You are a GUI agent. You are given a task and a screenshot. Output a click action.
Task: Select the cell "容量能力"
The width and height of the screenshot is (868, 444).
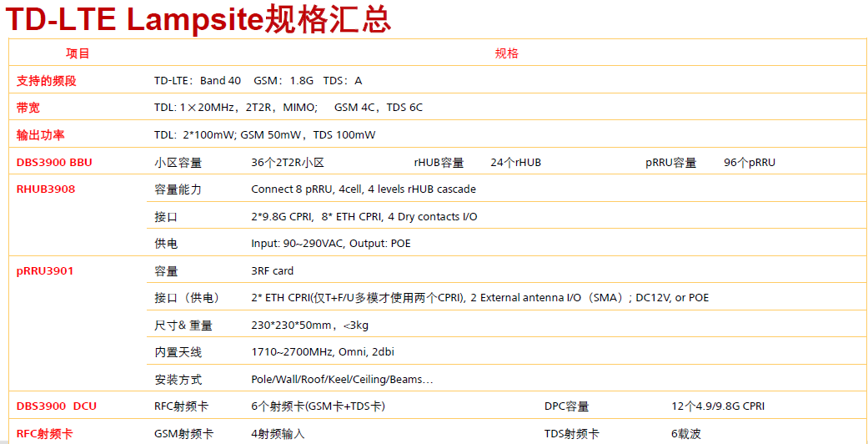178,189
